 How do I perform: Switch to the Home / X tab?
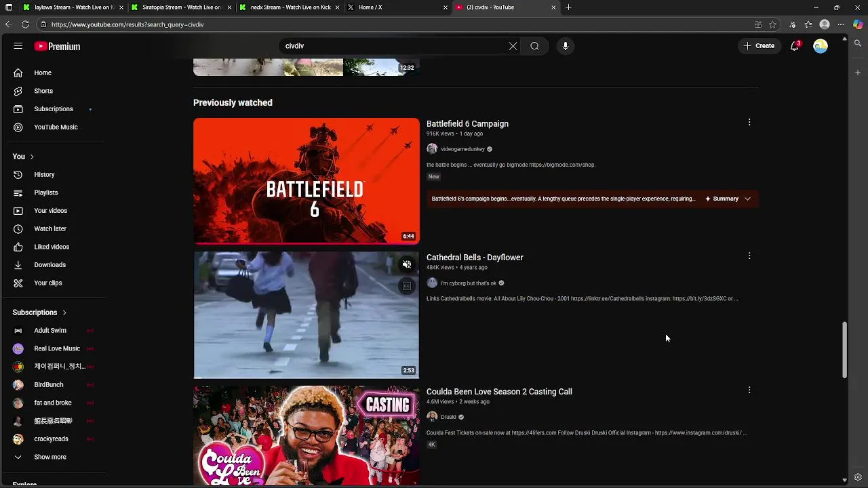click(x=397, y=7)
